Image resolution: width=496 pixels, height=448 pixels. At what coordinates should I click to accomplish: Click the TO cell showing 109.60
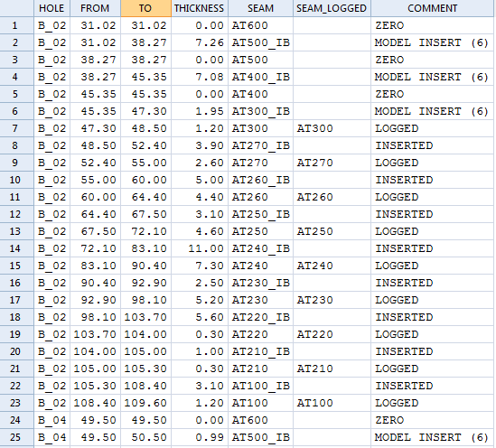145,403
